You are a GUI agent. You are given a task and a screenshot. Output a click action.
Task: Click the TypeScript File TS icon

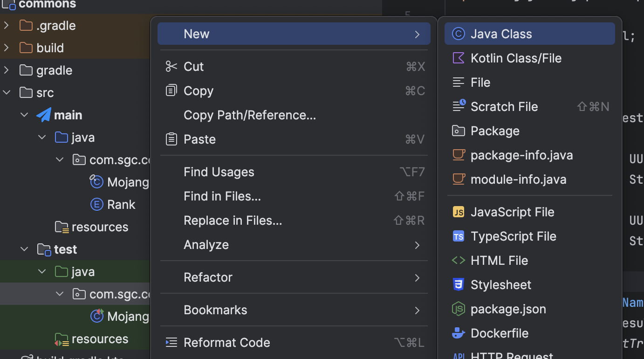click(459, 236)
